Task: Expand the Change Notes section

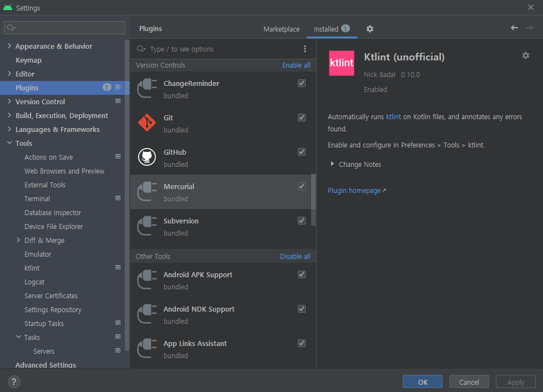Action: [x=332, y=164]
